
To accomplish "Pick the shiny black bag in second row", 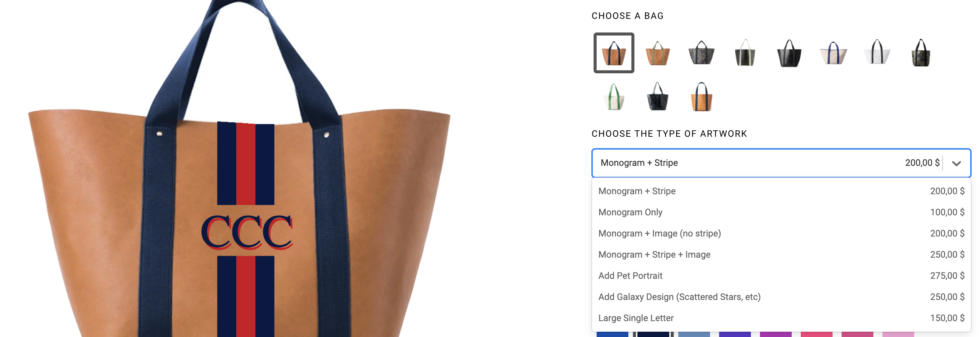I will click(657, 97).
